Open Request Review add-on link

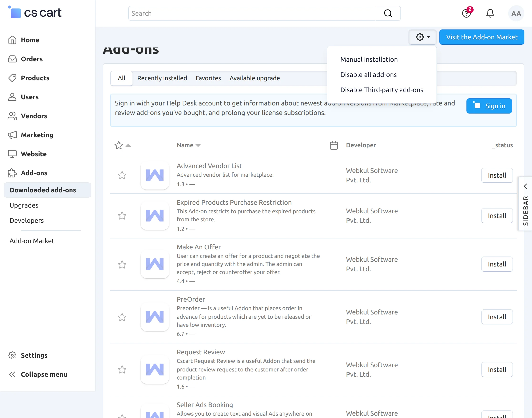point(201,352)
